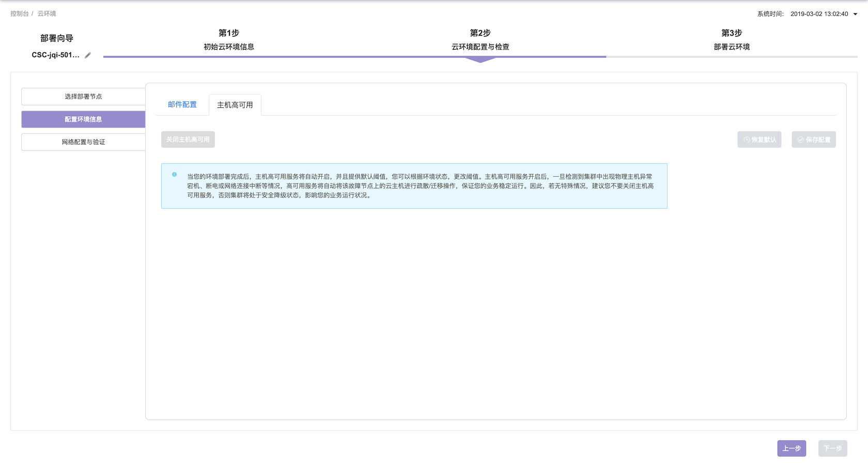Click the info icon in the blue notice
The height and width of the screenshot is (467, 868).
click(175, 175)
